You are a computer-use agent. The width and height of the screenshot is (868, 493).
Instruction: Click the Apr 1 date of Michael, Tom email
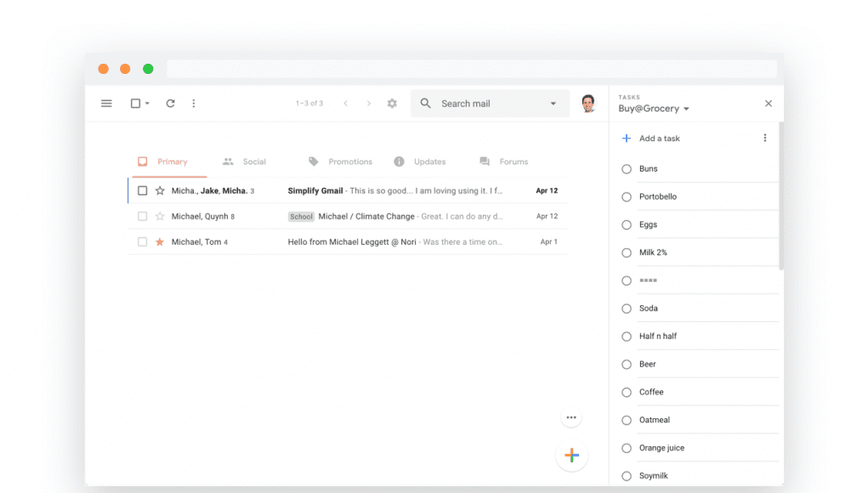[548, 241]
